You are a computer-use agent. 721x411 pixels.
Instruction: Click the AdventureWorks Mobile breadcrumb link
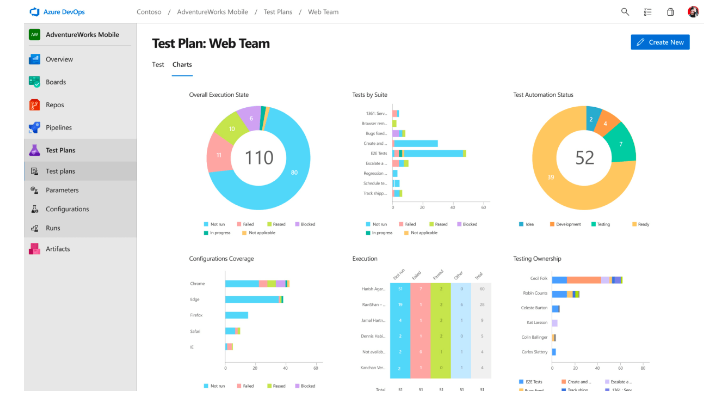(x=212, y=12)
